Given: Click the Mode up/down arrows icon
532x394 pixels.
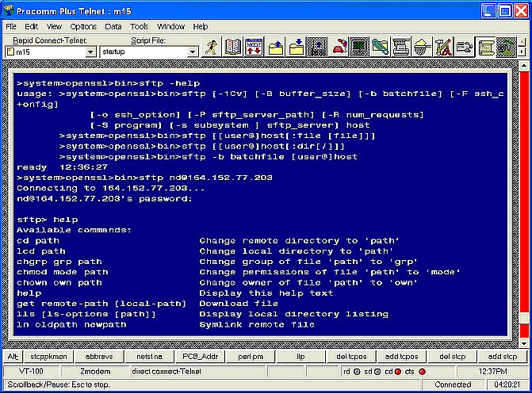Looking at the screenshot, I should [x=254, y=48].
